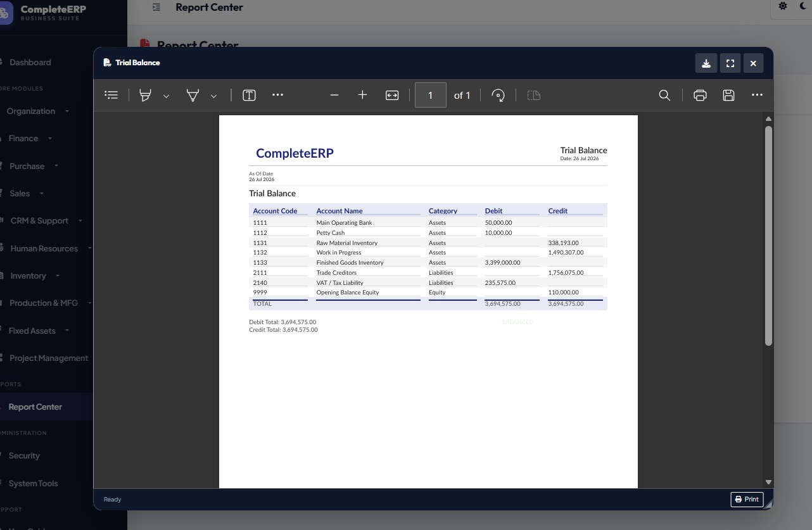Viewport: 812px width, 530px height.
Task: Click the Trade Creditors row name
Action: pyautogui.click(x=336, y=273)
